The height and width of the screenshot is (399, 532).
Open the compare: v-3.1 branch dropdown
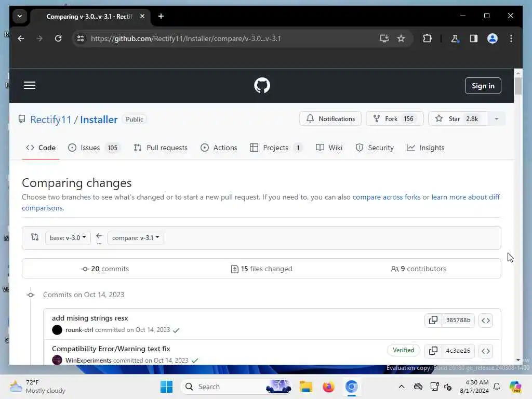tap(136, 238)
